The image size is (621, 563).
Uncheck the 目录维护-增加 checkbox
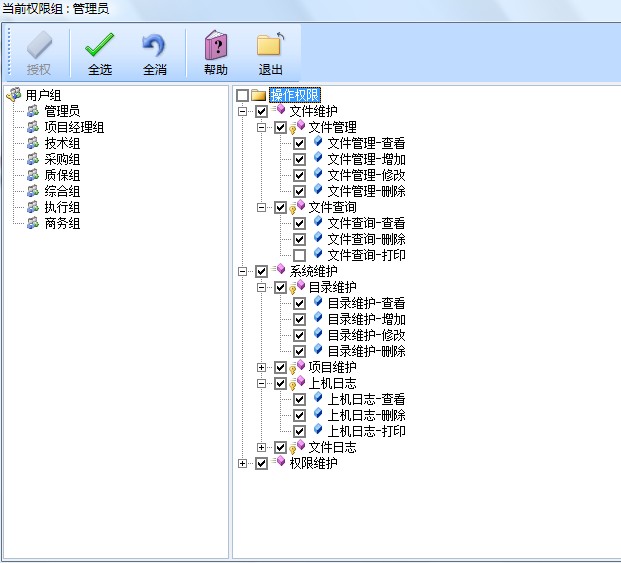299,319
